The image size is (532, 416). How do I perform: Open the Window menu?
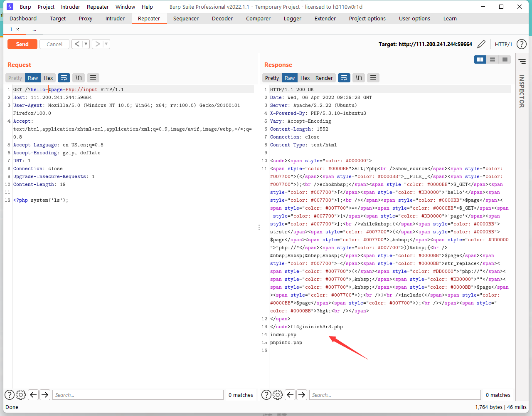click(125, 7)
